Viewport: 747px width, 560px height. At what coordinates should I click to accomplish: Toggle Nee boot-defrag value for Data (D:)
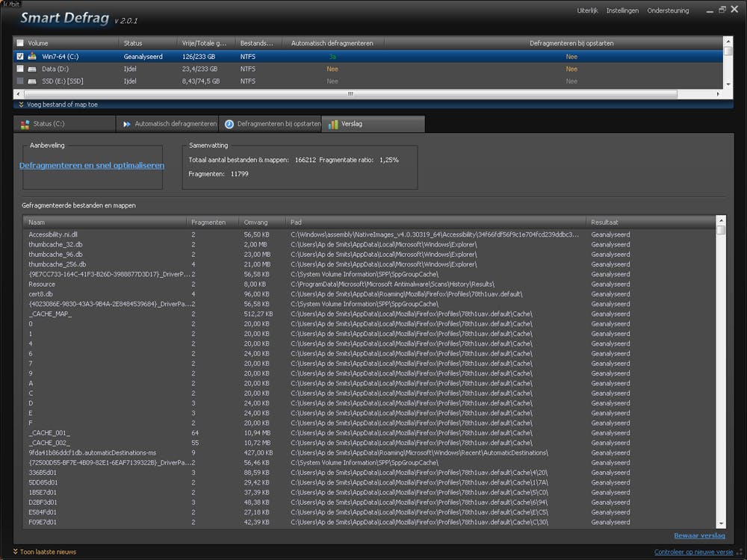click(571, 69)
